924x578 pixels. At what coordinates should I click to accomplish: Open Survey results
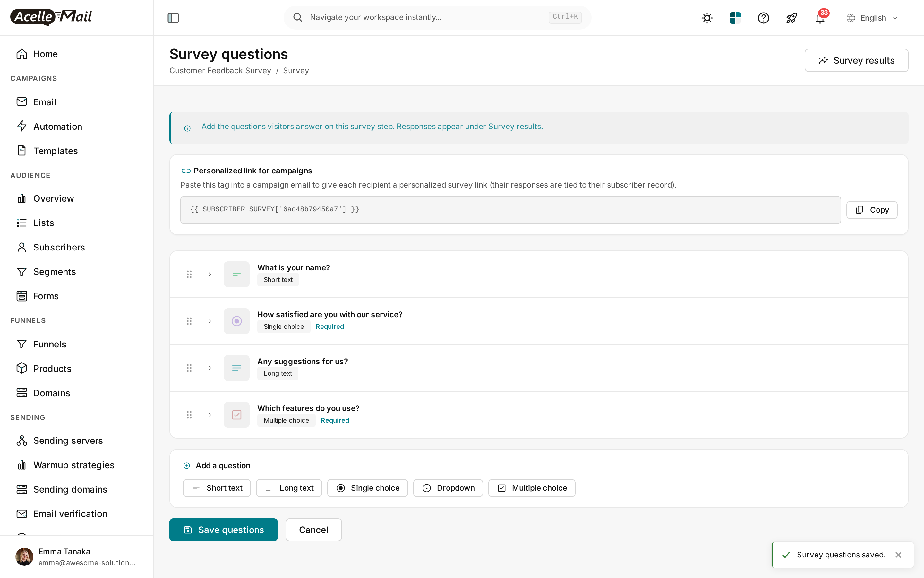(x=856, y=60)
